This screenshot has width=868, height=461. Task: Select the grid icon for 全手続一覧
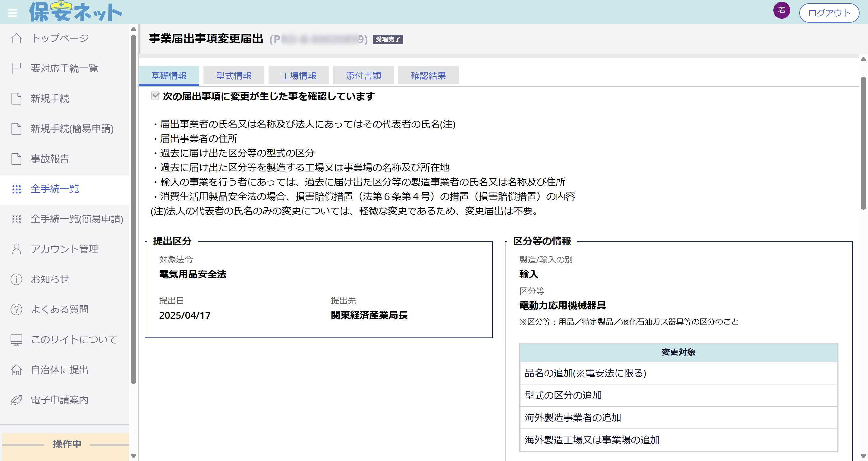click(x=16, y=189)
